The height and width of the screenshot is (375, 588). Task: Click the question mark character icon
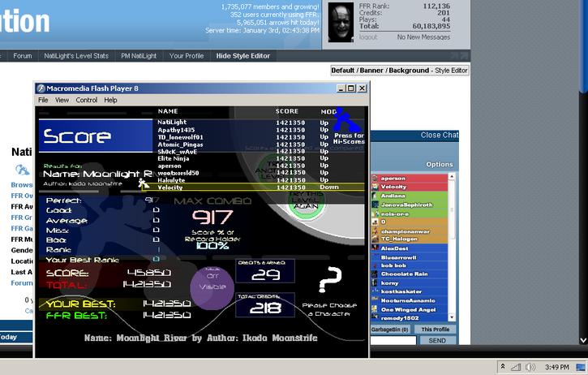tap(329, 280)
